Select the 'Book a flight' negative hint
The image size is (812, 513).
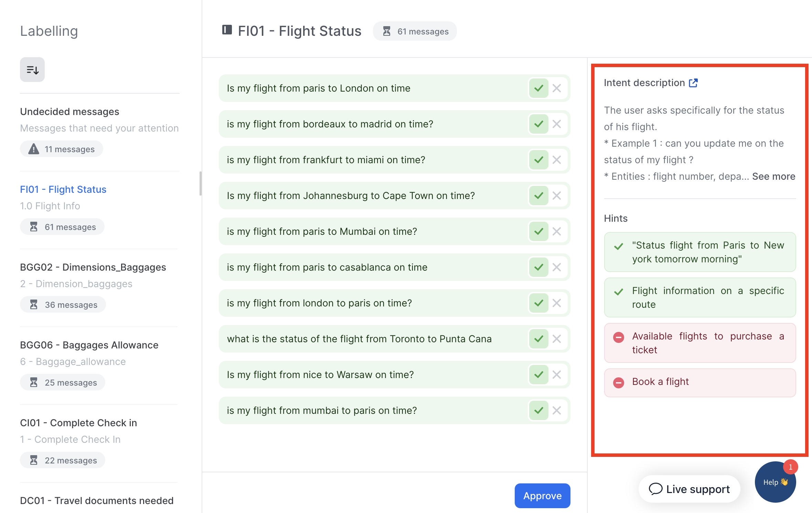(700, 382)
